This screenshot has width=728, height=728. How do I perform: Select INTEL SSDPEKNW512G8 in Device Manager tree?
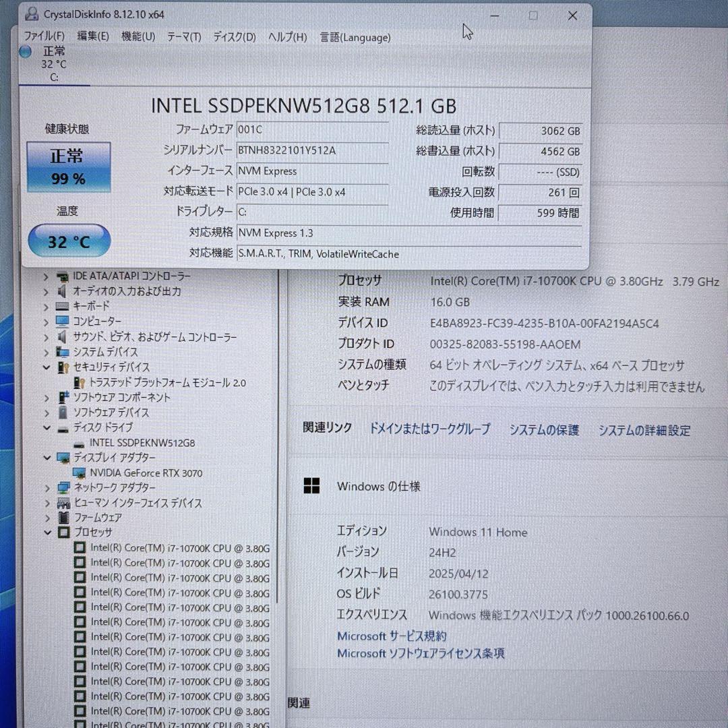pos(142,443)
